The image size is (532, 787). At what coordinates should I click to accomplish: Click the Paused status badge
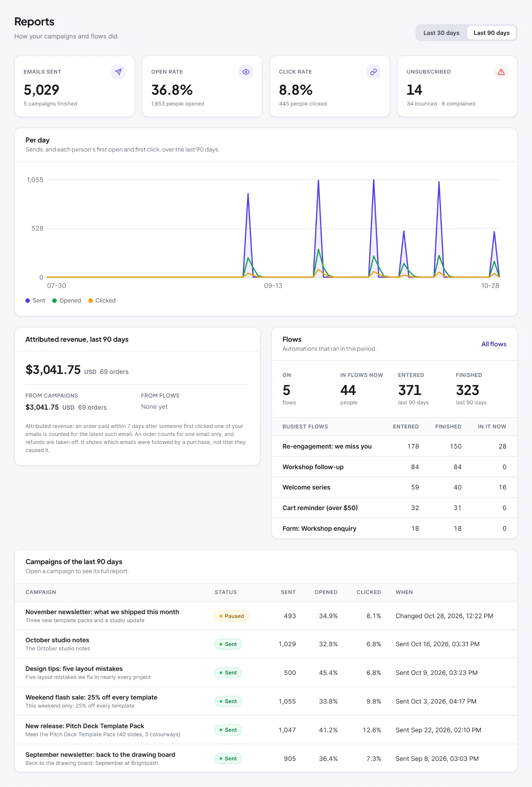(x=231, y=616)
